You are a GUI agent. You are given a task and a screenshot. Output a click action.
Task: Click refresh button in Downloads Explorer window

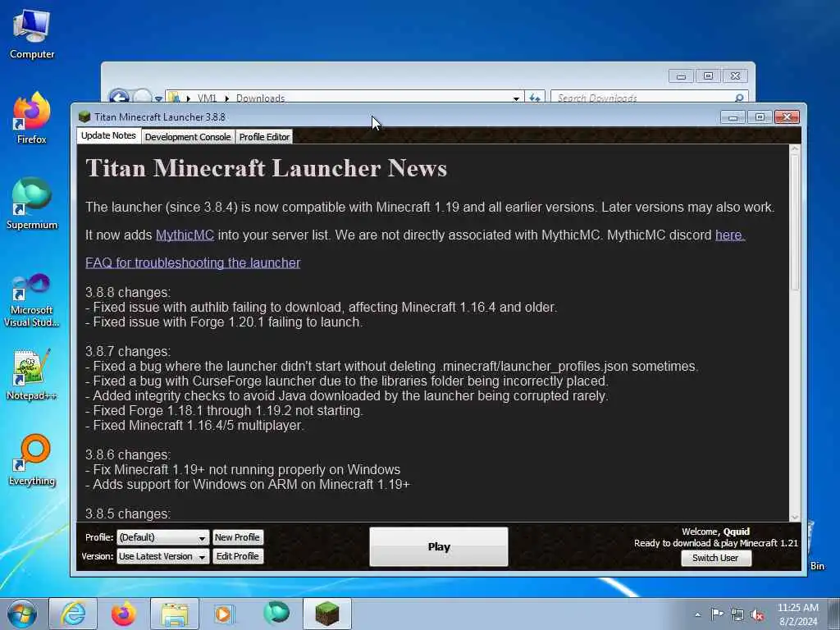(x=534, y=98)
